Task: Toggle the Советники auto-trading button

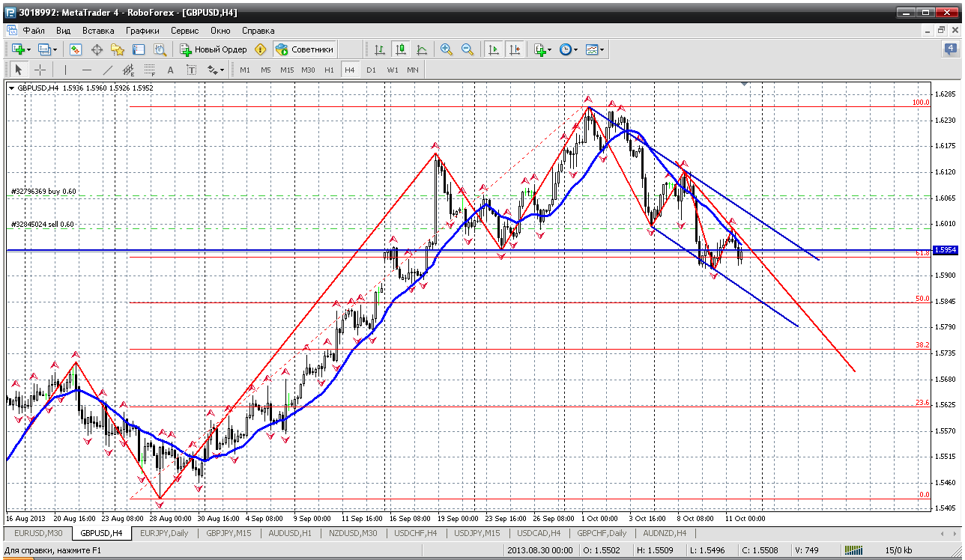Action: 304,49
